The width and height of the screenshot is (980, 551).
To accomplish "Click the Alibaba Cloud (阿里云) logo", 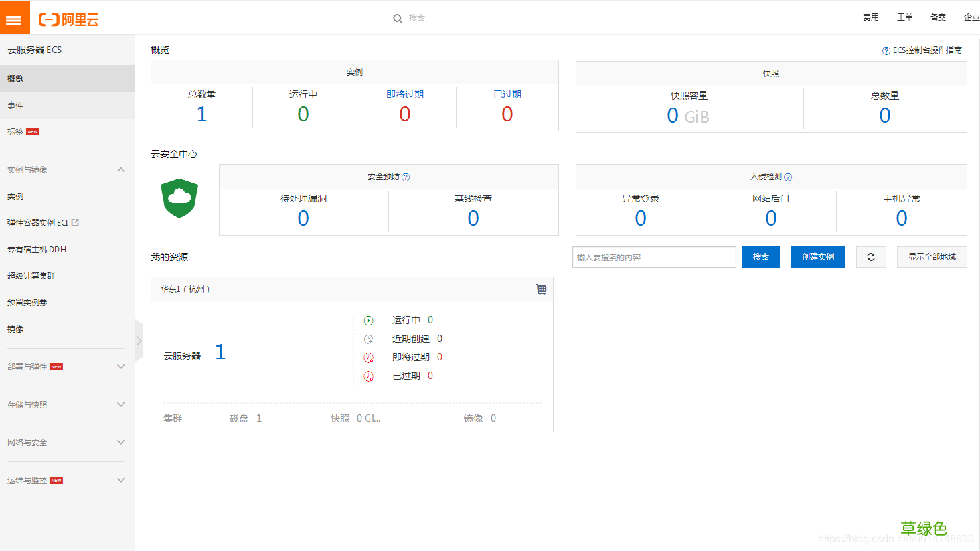I will pyautogui.click(x=68, y=18).
